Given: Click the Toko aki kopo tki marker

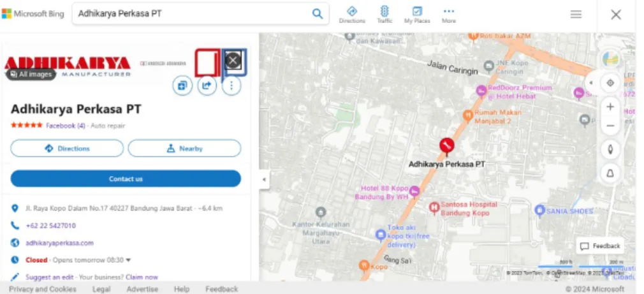Looking at the screenshot, I should [381, 235].
